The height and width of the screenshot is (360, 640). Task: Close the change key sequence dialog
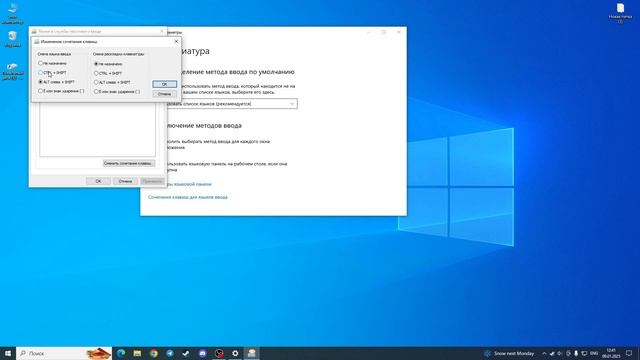click(176, 41)
